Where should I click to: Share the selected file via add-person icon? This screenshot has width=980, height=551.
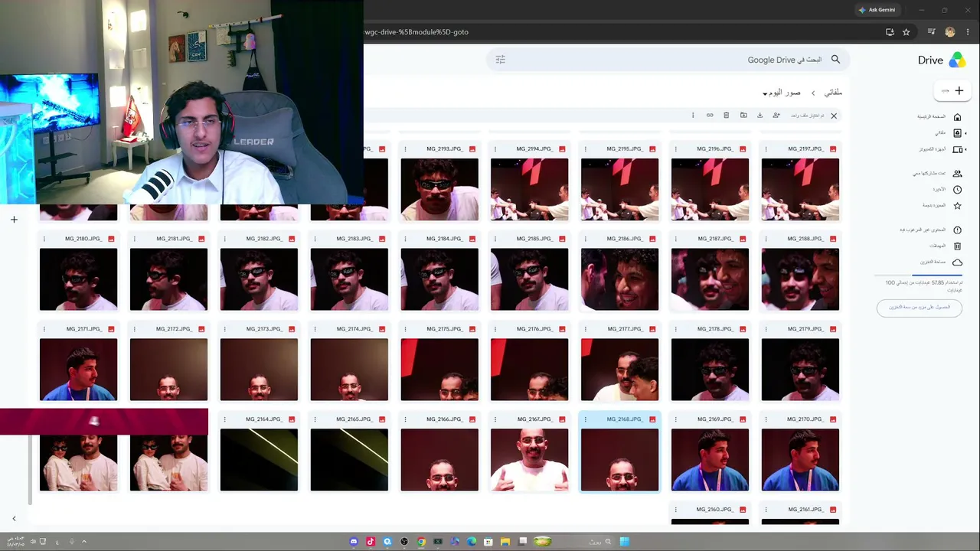pos(776,116)
